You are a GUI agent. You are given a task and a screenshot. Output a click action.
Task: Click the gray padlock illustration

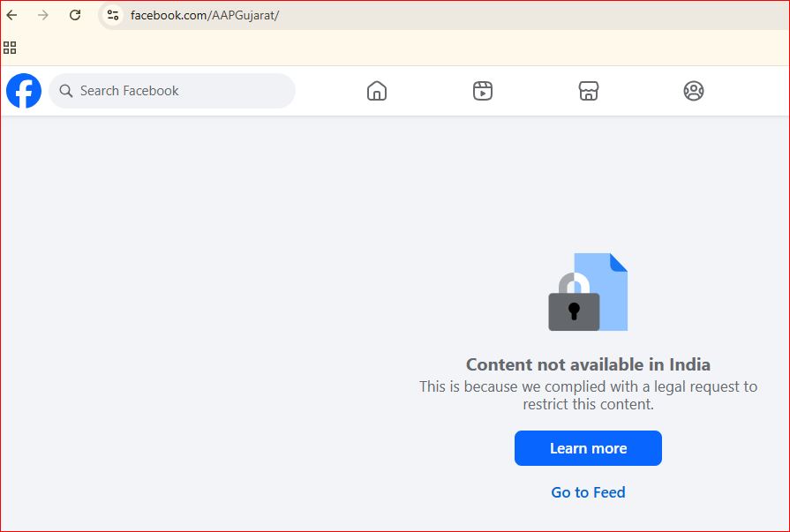pyautogui.click(x=574, y=307)
